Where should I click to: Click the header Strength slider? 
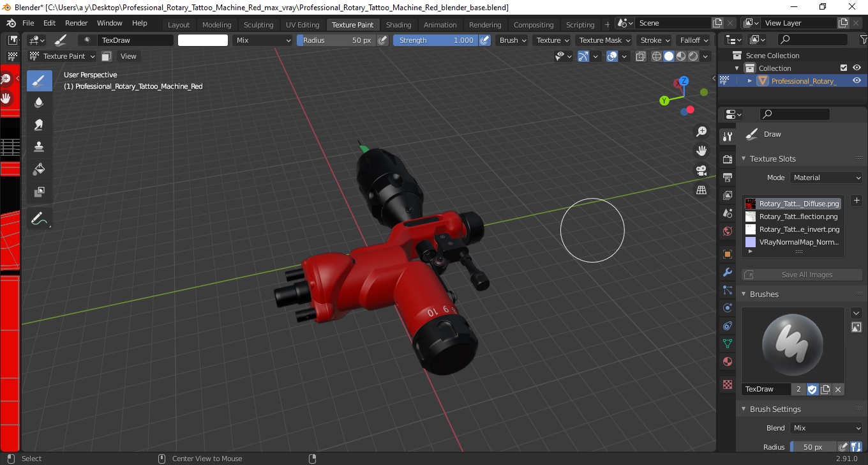point(435,40)
